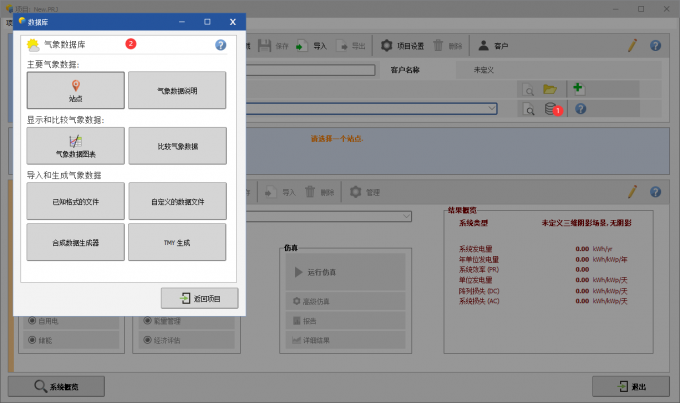Open the meteo database cylinder icon
This screenshot has height=403, width=680.
pos(551,108)
